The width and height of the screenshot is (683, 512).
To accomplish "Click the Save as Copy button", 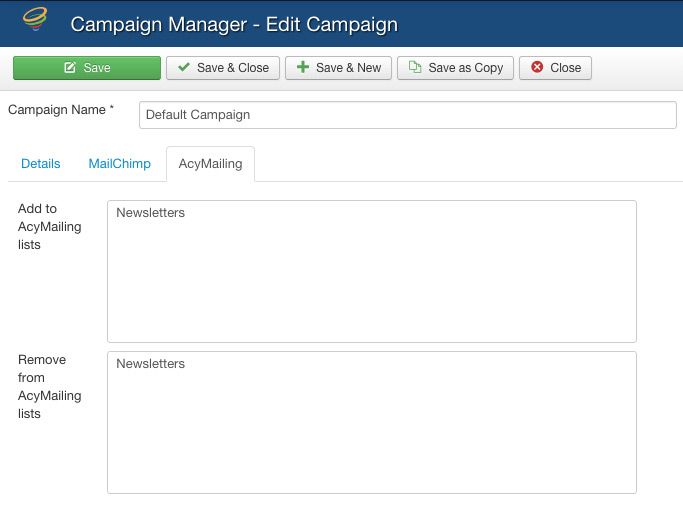I will coord(455,68).
